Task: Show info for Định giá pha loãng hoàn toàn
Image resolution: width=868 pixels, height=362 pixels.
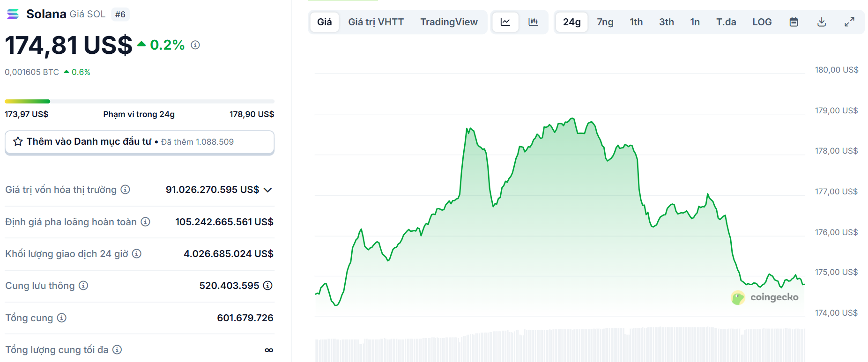Action: pos(146,222)
